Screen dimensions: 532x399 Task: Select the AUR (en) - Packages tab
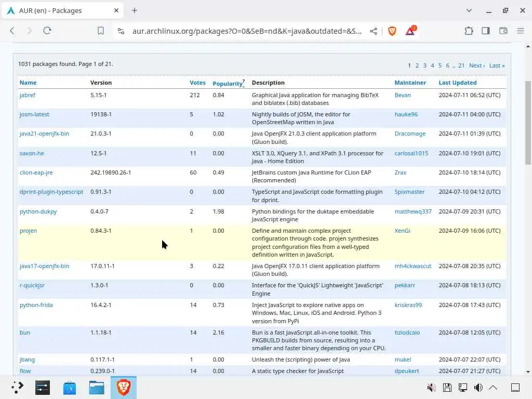pos(63,10)
